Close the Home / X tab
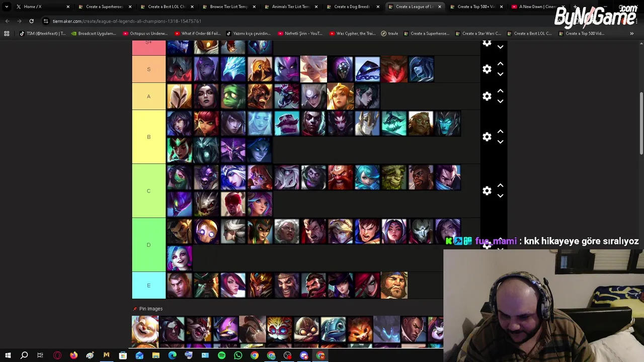This screenshot has height=362, width=644. click(68, 7)
